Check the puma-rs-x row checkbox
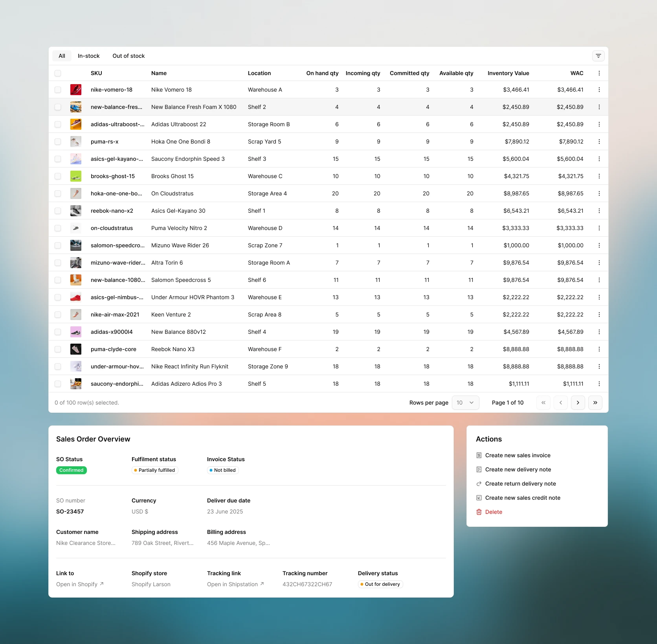 pyautogui.click(x=58, y=142)
